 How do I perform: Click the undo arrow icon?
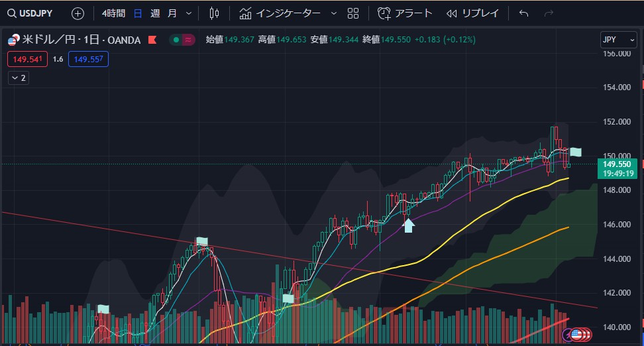[x=523, y=13]
